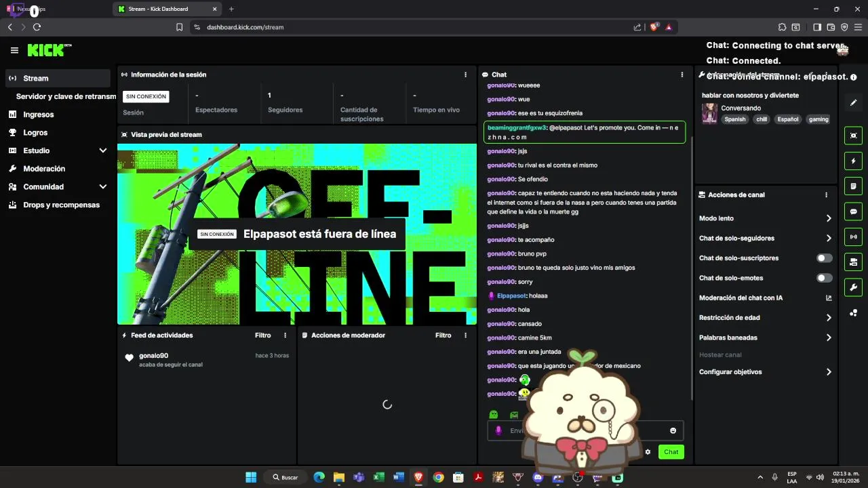Open Feed de actividades three-dot menu

point(285,335)
